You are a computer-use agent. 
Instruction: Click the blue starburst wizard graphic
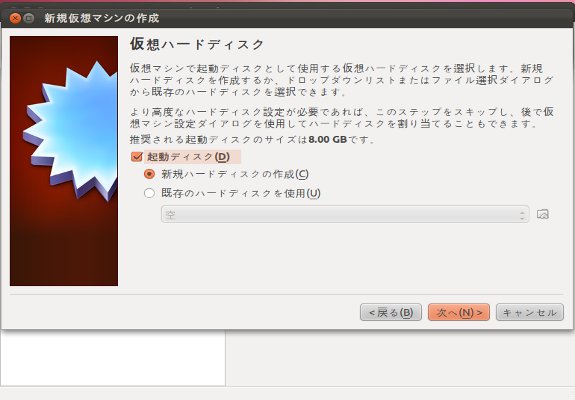tap(70, 130)
